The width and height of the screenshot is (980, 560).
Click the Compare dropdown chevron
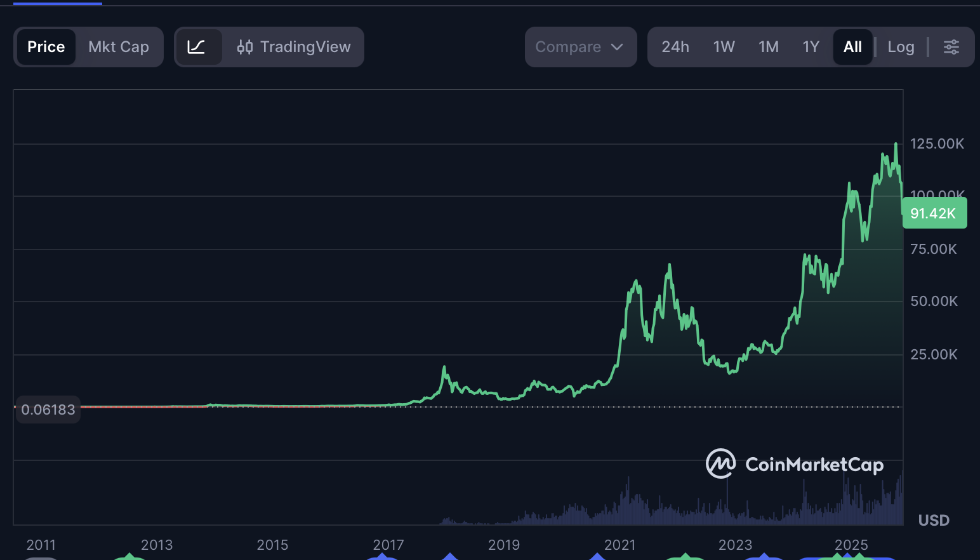click(616, 46)
